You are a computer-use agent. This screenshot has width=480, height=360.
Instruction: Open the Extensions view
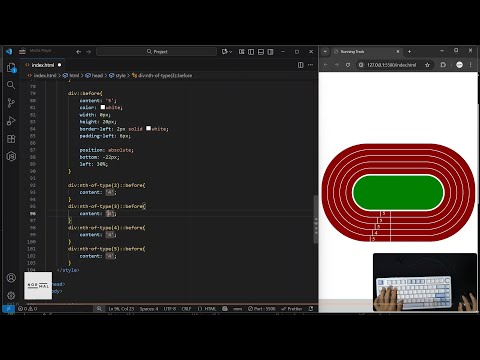pos(11,139)
